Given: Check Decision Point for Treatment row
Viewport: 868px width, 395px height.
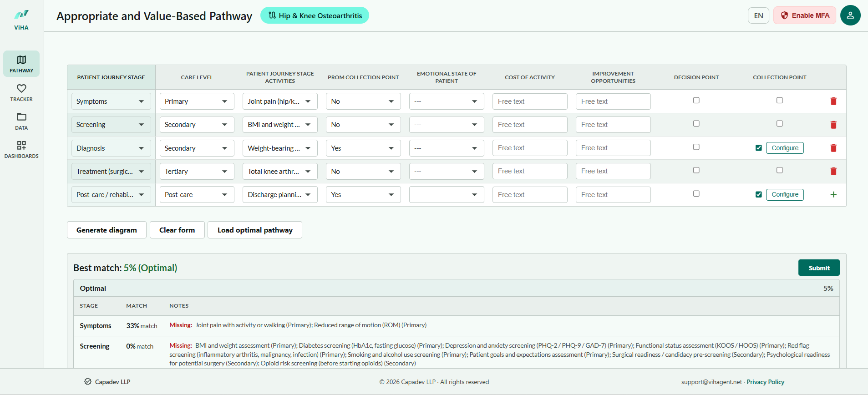Looking at the screenshot, I should coord(696,170).
